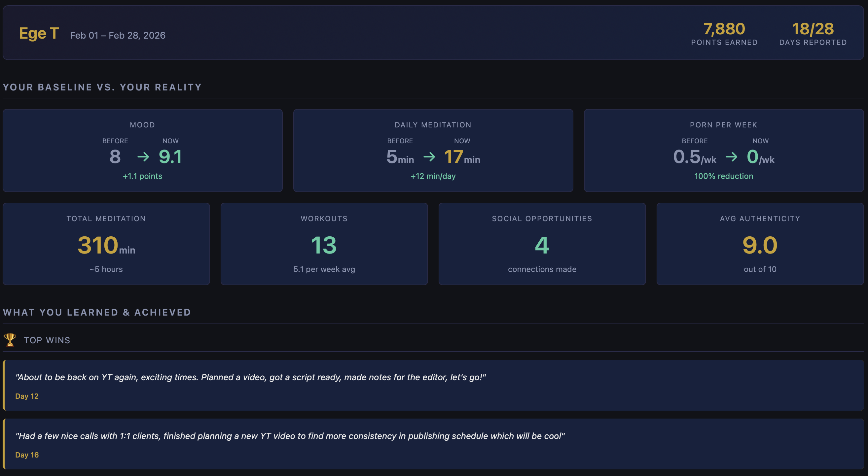The width and height of the screenshot is (868, 476).
Task: Click the 'BEFORE' label in Mood card
Action: (x=115, y=141)
